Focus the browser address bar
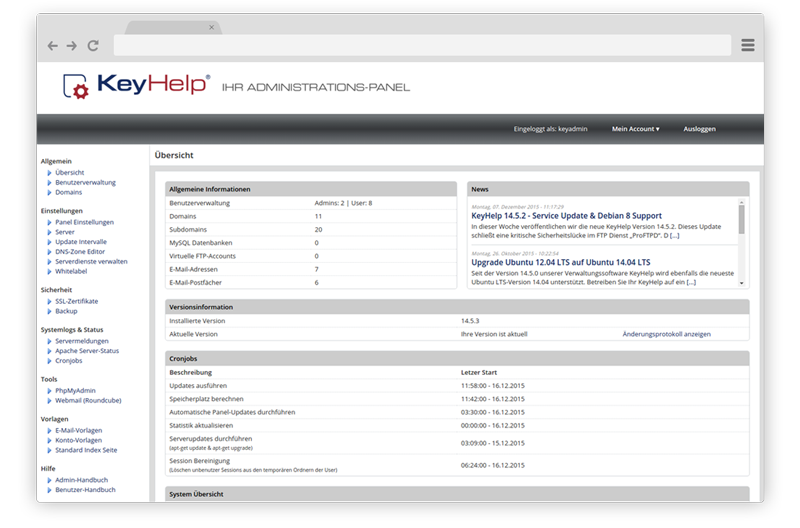This screenshot has width=800, height=528. click(422, 45)
